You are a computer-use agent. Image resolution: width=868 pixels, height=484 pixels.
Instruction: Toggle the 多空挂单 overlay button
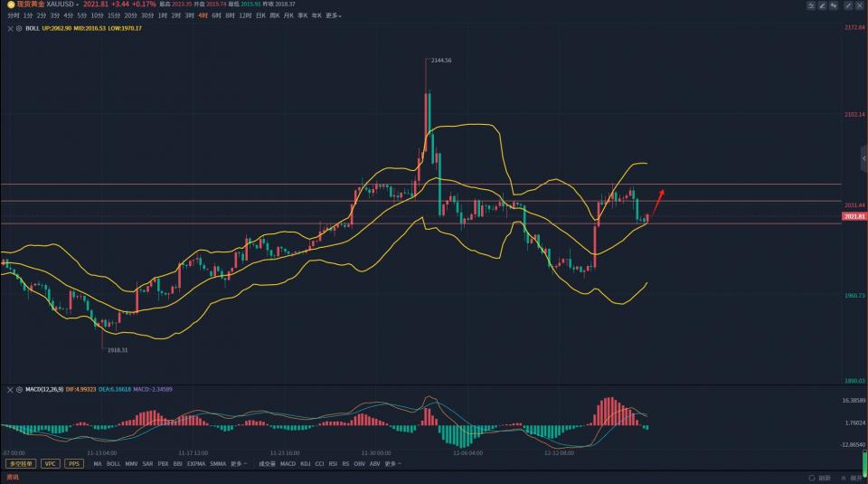click(19, 463)
